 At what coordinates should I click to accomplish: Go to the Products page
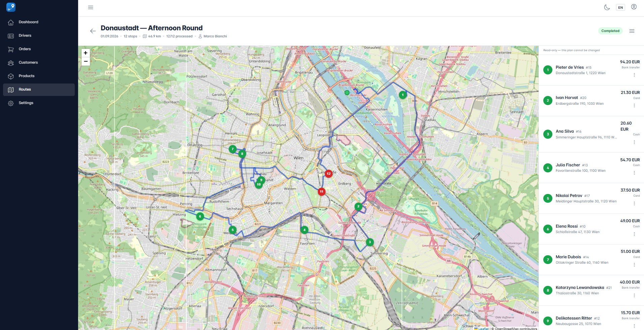pyautogui.click(x=39, y=76)
